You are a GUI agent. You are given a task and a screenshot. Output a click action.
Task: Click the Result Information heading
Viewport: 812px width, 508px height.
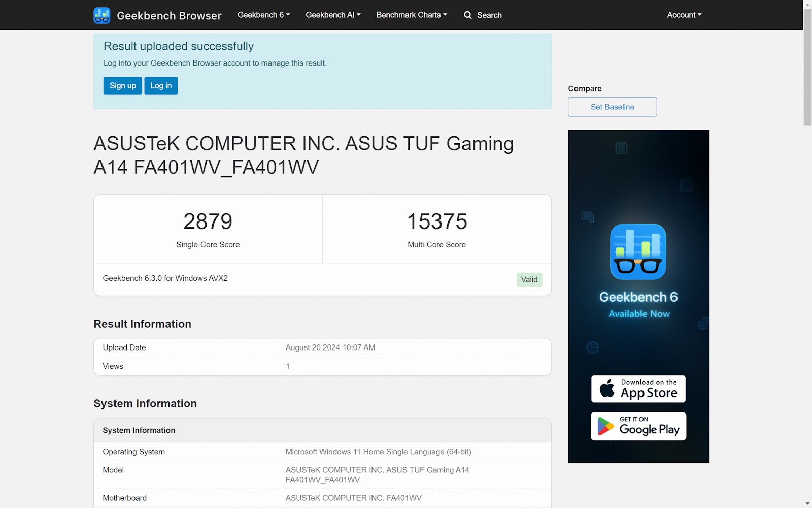(143, 324)
